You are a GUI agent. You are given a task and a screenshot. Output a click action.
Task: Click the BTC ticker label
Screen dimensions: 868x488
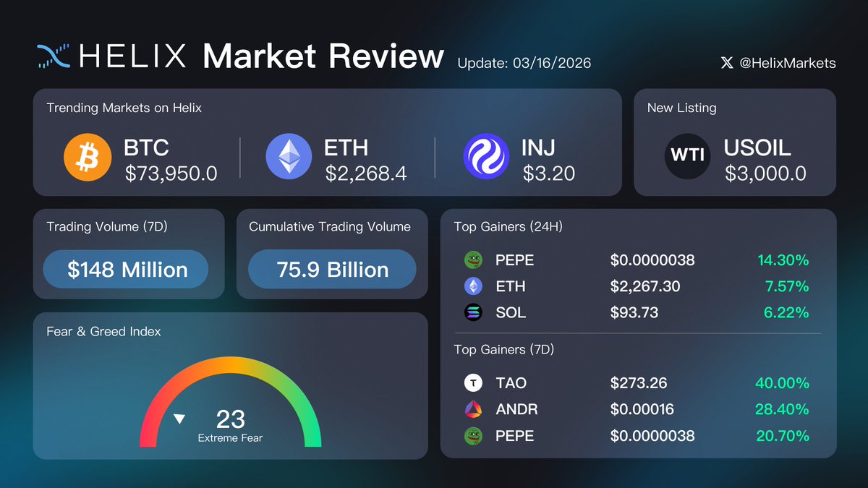[146, 148]
